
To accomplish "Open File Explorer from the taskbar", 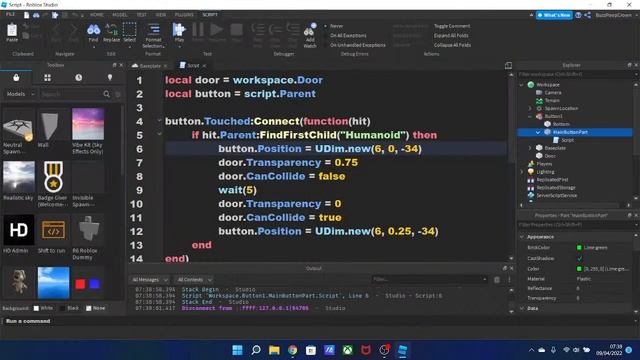I will 274,350.
